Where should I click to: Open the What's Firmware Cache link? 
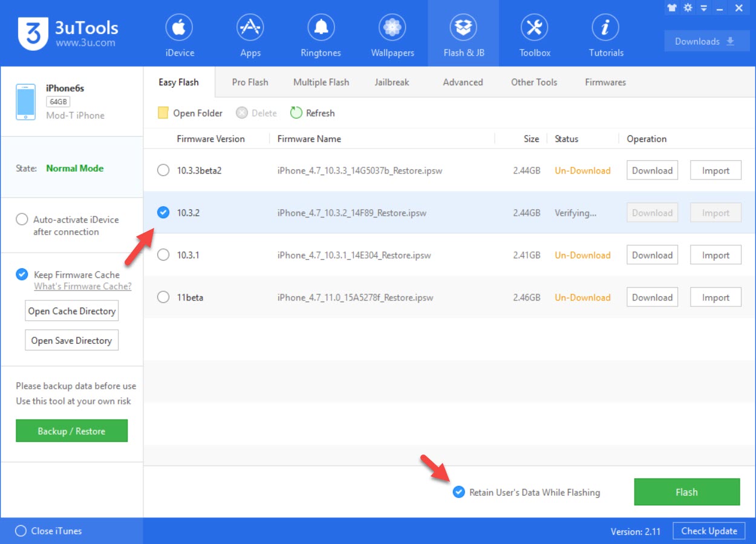(82, 287)
